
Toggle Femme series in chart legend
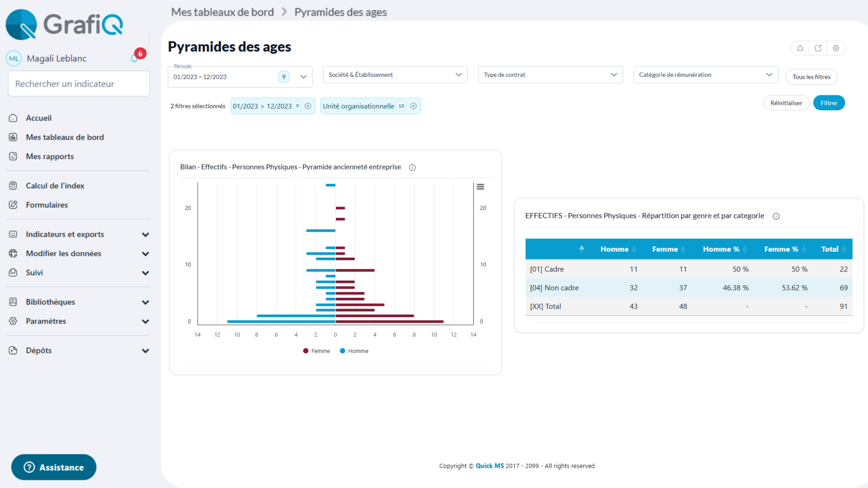pos(316,351)
